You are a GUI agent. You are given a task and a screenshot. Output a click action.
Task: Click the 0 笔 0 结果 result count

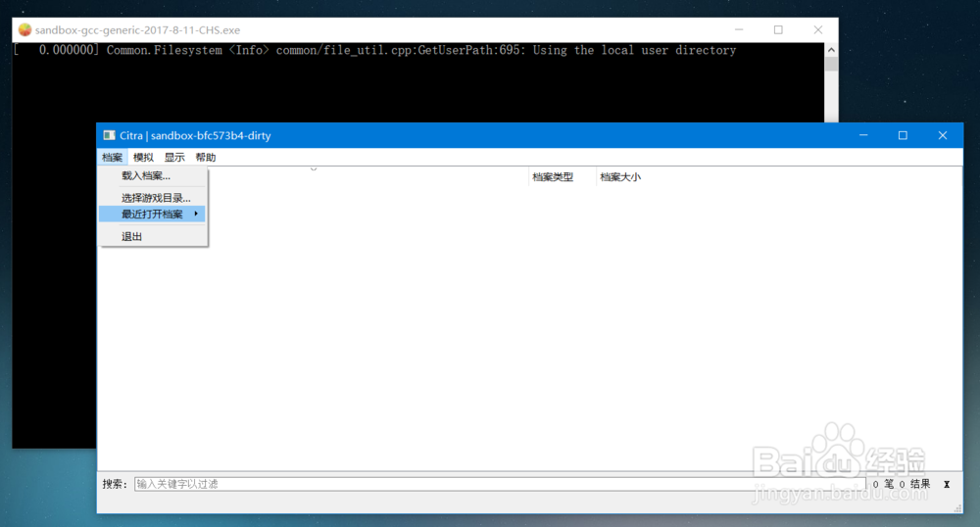coord(902,484)
